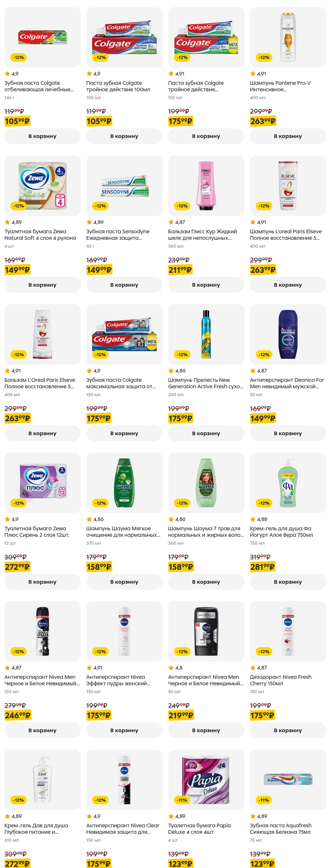Click the star rating icon for Pantene Pro-V shampoo
This screenshot has height=868, width=329.
pos(253,74)
